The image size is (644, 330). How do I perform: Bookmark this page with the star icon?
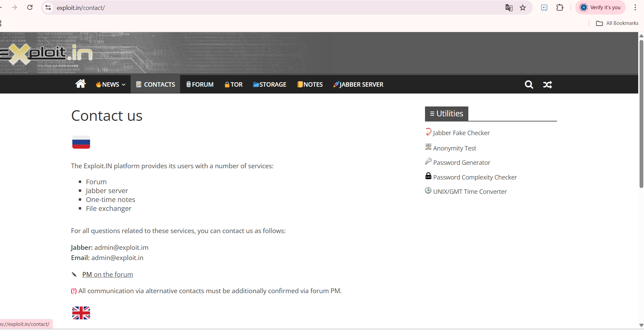pos(523,8)
